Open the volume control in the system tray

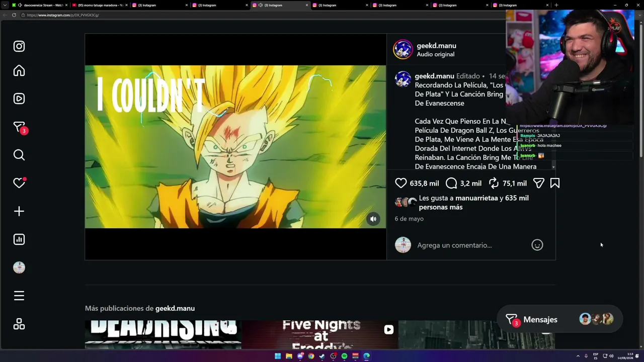coord(611,356)
